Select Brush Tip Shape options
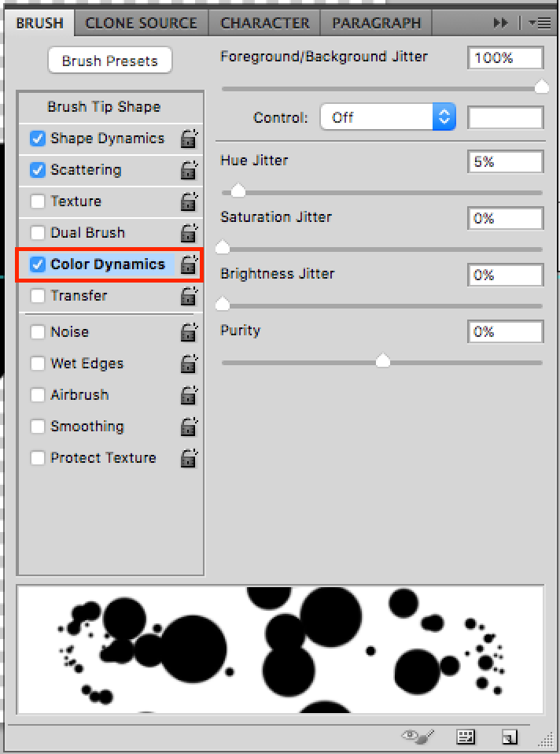 point(104,107)
